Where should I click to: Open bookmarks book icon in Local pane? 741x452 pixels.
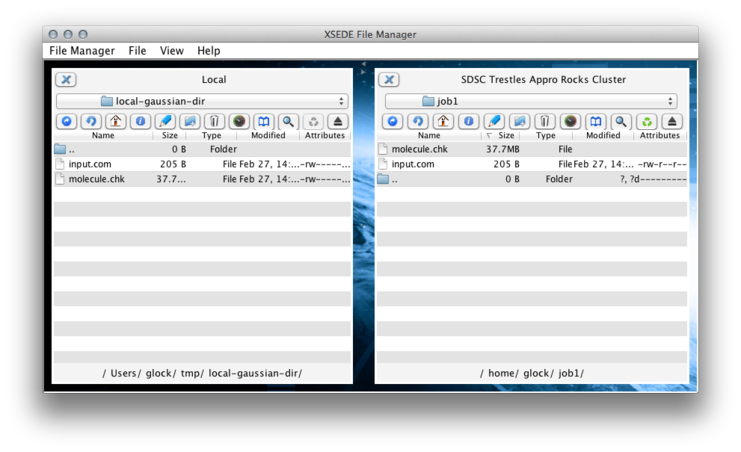click(264, 122)
